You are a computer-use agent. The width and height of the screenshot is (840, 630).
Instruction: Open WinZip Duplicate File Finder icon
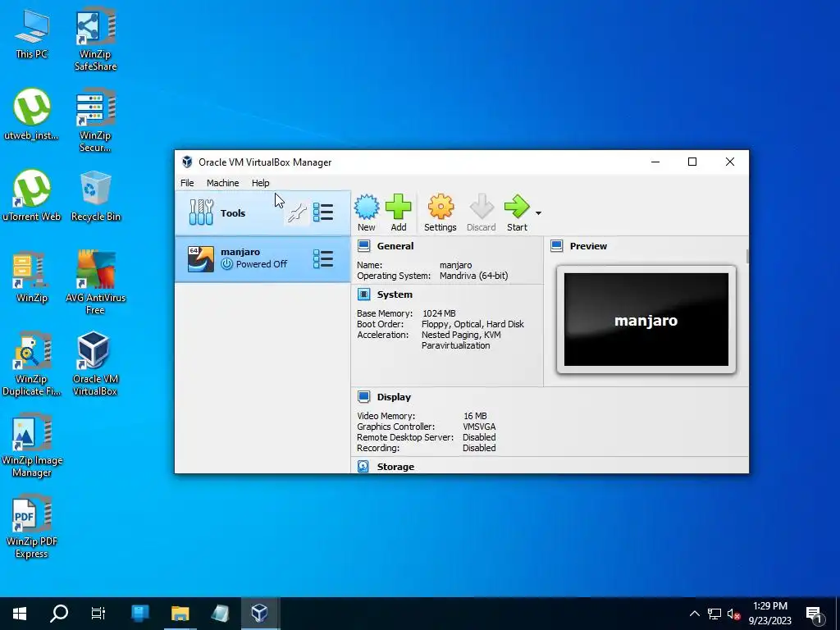tap(32, 364)
